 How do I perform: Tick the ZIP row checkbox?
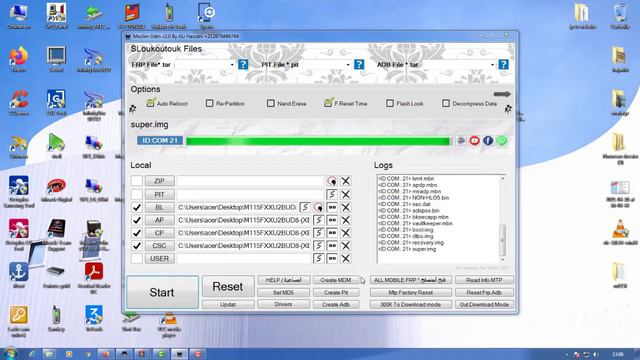coord(137,181)
